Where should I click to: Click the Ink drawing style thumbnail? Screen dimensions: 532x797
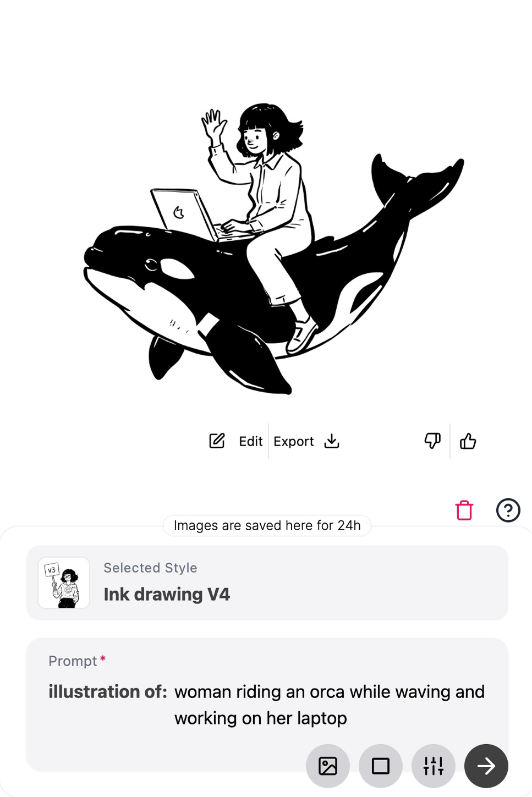click(x=64, y=583)
